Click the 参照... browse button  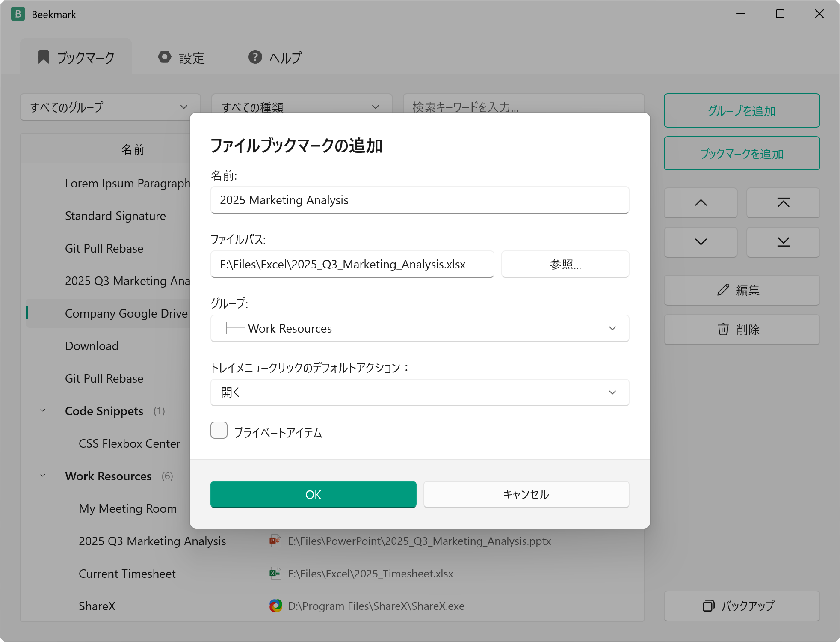point(565,264)
